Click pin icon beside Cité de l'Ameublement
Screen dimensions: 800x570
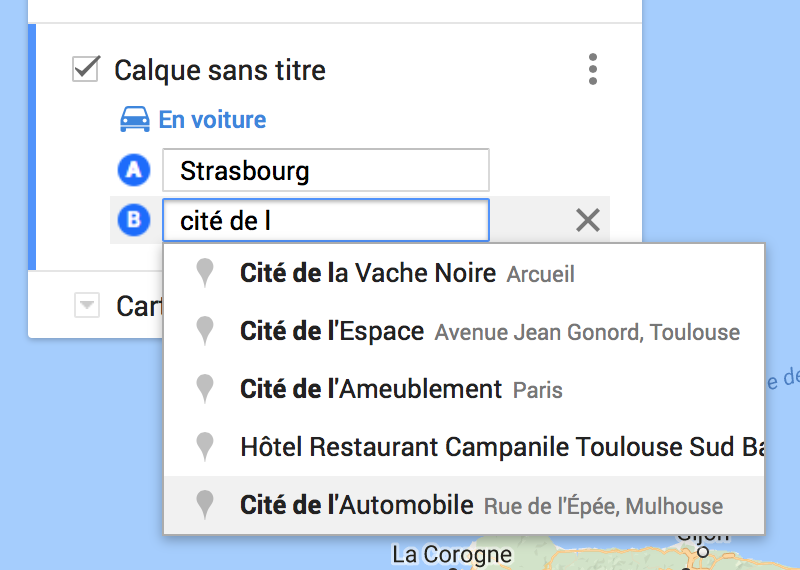(205, 389)
